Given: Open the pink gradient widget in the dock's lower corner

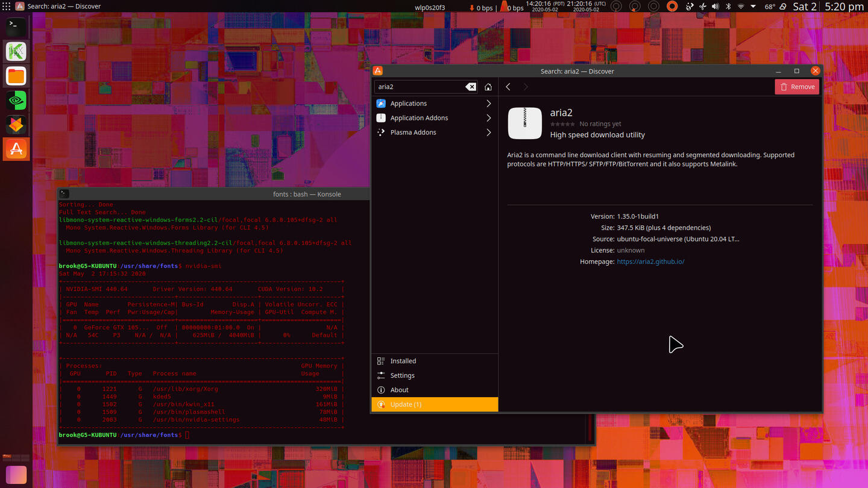Looking at the screenshot, I should [x=16, y=474].
